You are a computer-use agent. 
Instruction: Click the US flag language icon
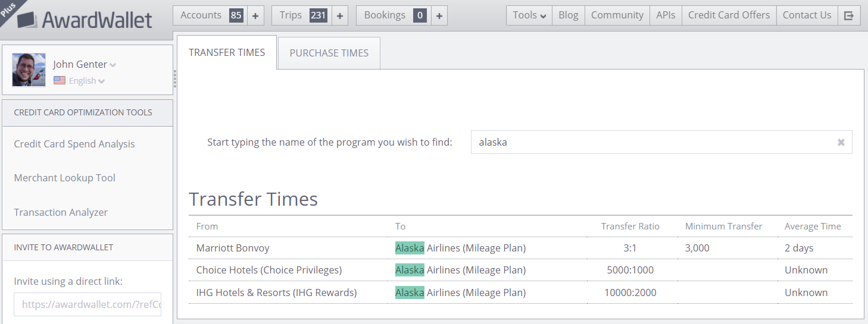click(60, 80)
